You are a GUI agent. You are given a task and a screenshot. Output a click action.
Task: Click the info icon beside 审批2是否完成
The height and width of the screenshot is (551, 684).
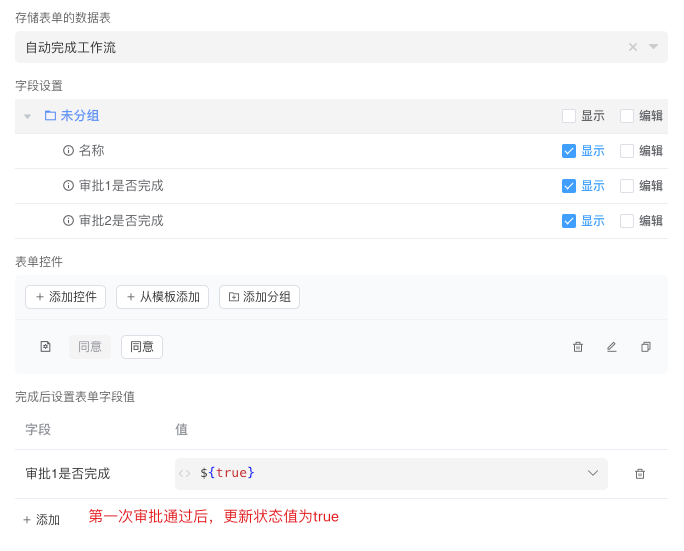click(68, 221)
